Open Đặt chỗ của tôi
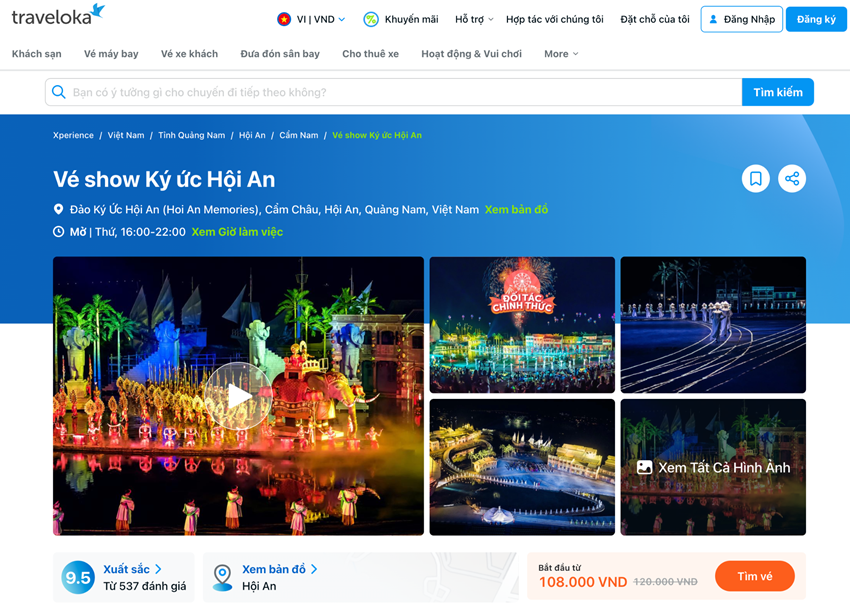This screenshot has width=850, height=606. tap(655, 20)
